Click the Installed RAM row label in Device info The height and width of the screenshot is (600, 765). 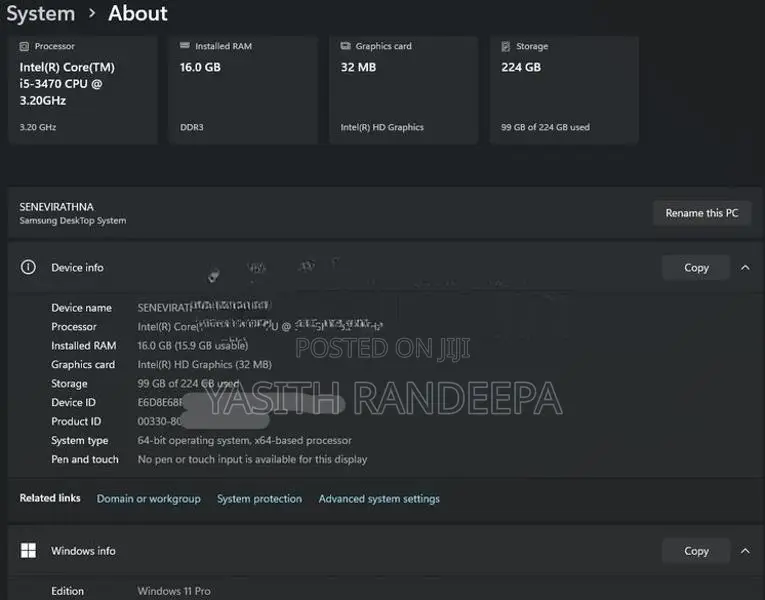tap(84, 346)
